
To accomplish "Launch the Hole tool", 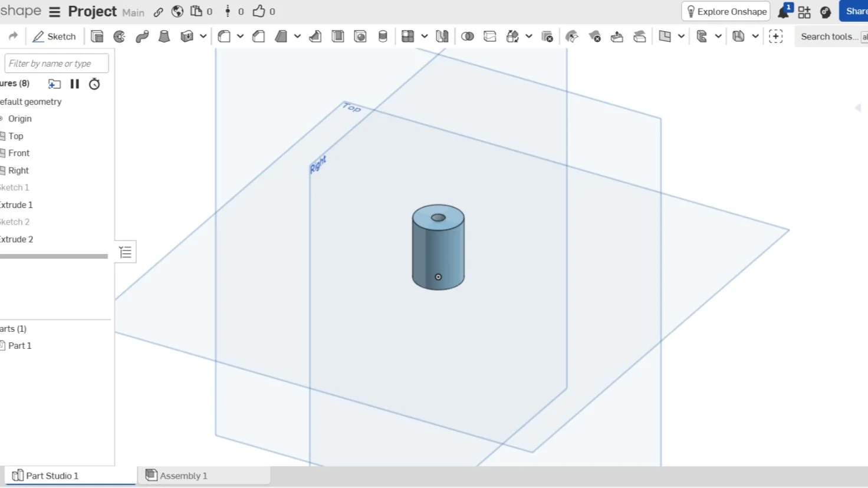I will [360, 37].
